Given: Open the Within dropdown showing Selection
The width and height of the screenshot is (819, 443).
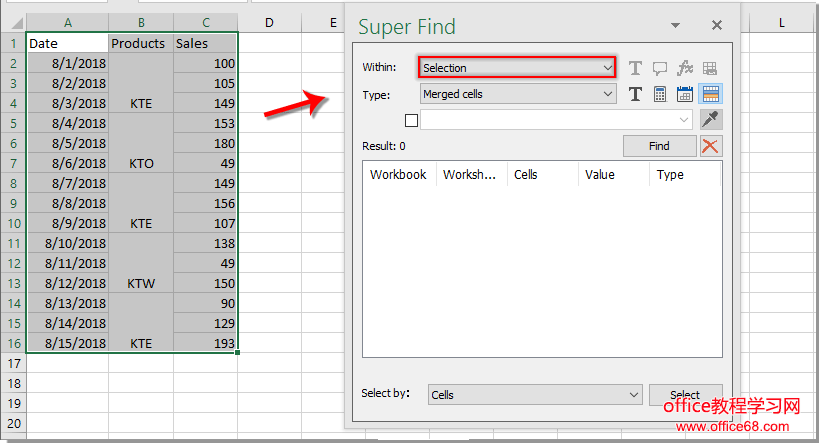Looking at the screenshot, I should 516,68.
